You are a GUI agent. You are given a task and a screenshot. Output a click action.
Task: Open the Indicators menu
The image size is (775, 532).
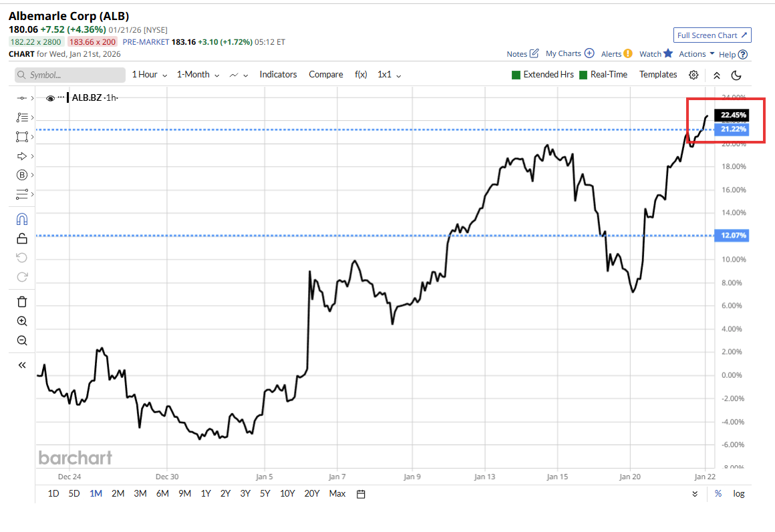click(278, 75)
